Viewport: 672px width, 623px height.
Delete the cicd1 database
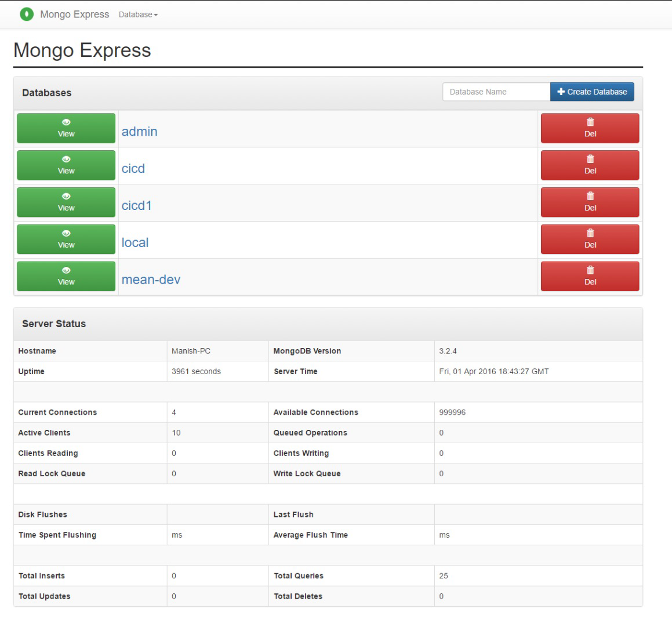590,202
